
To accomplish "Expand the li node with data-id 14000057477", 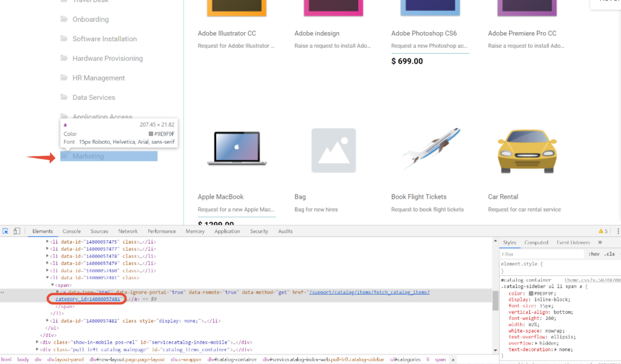I will 47,249.
